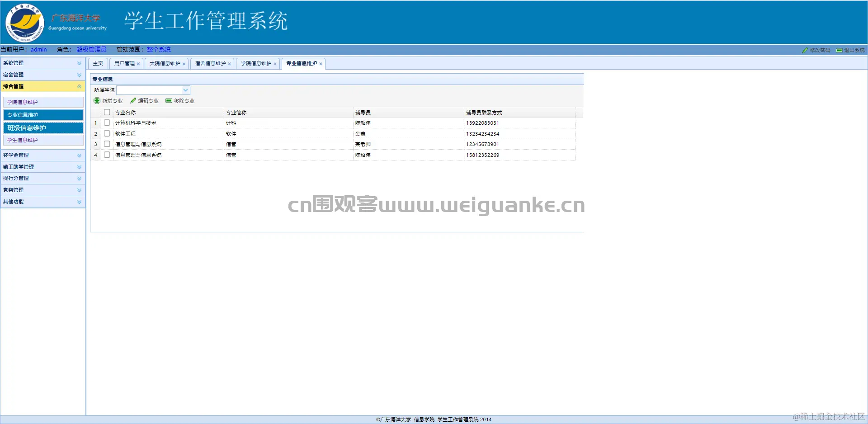
Task: Check the 软件工程 row checkbox
Action: (x=107, y=133)
